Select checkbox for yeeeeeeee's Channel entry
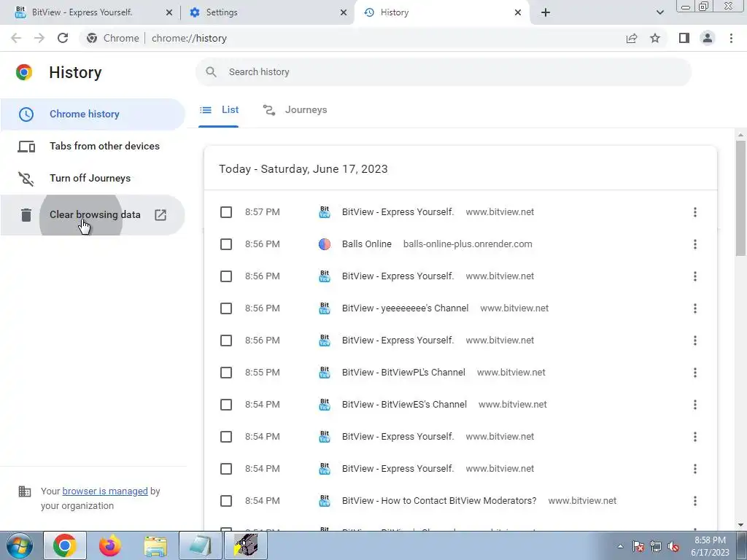This screenshot has height=560, width=747. (226, 308)
